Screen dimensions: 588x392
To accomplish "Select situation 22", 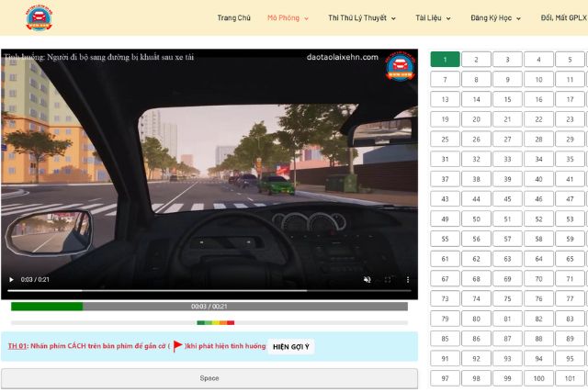I will coord(539,119).
